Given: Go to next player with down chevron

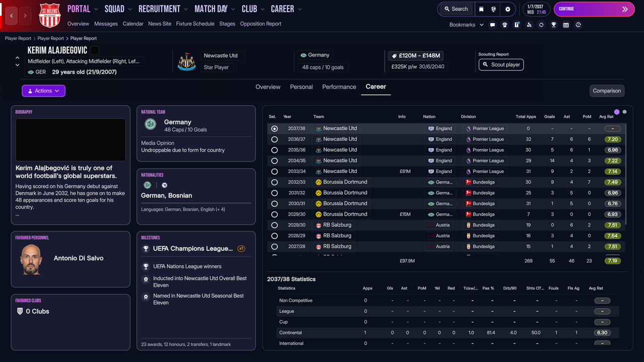Looking at the screenshot, I should 18,65.
